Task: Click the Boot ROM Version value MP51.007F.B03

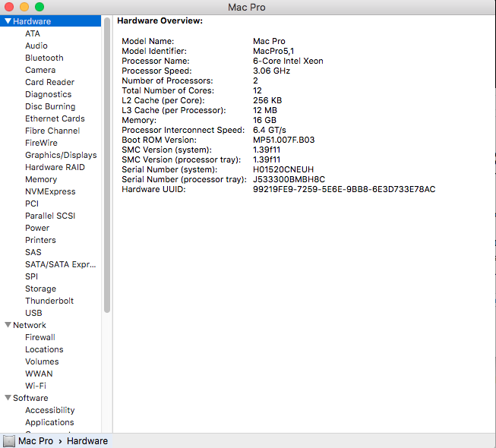Action: click(284, 140)
